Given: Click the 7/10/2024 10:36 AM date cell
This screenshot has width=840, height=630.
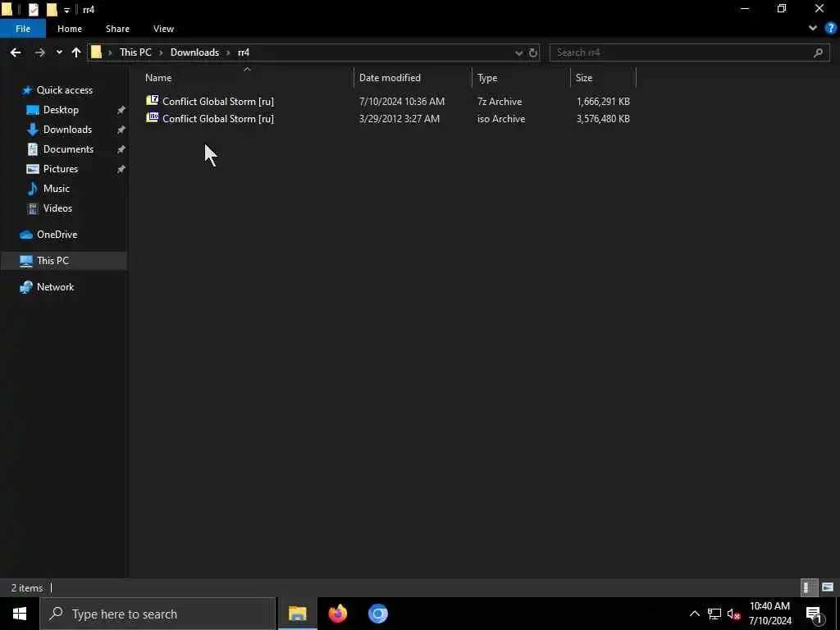Looking at the screenshot, I should [401, 101].
